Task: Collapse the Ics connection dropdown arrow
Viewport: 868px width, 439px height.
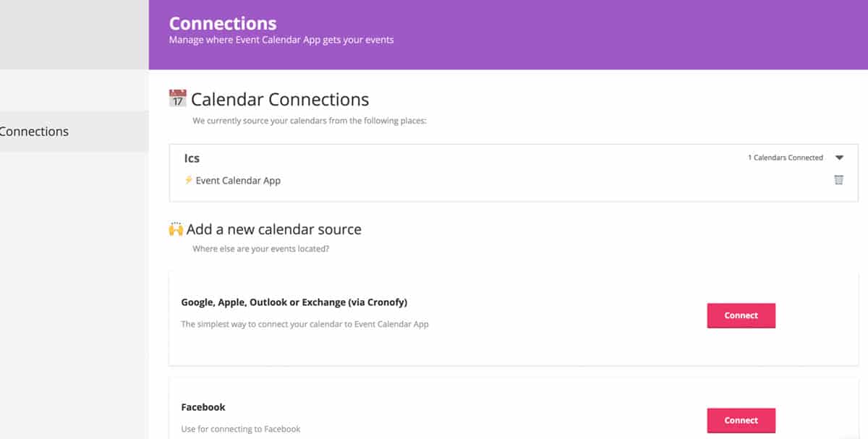Action: [x=839, y=158]
